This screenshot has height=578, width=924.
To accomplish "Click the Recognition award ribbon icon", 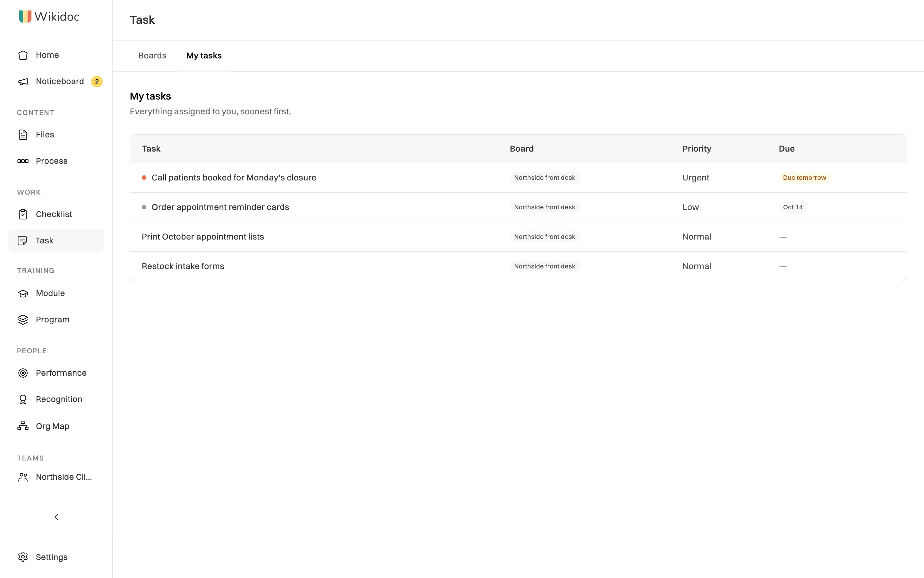I will click(x=23, y=399).
